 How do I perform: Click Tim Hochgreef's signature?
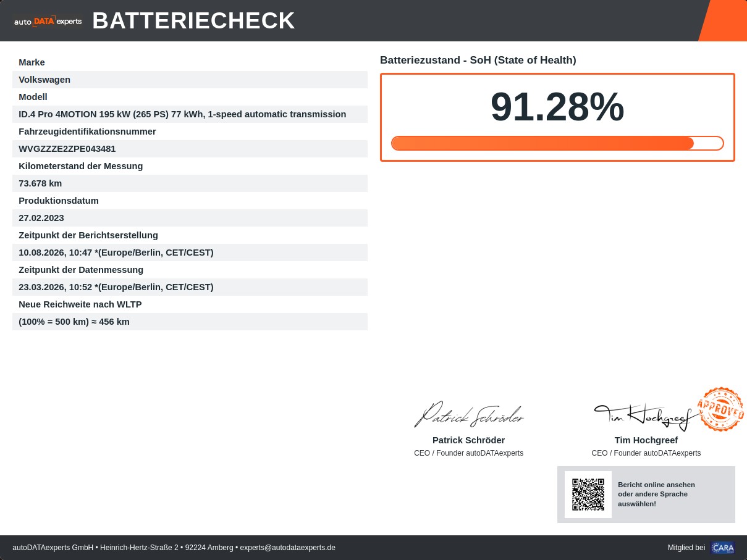click(646, 417)
